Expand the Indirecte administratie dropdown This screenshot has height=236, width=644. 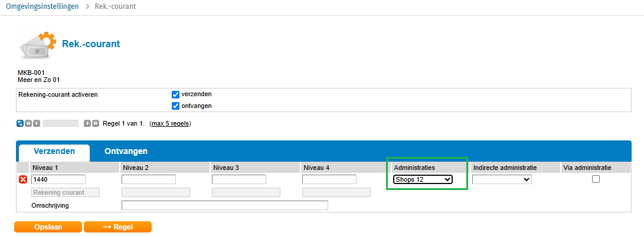click(x=502, y=179)
